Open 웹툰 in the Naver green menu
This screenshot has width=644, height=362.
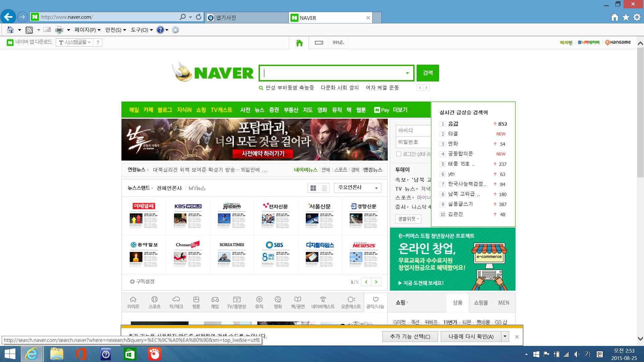361,110
